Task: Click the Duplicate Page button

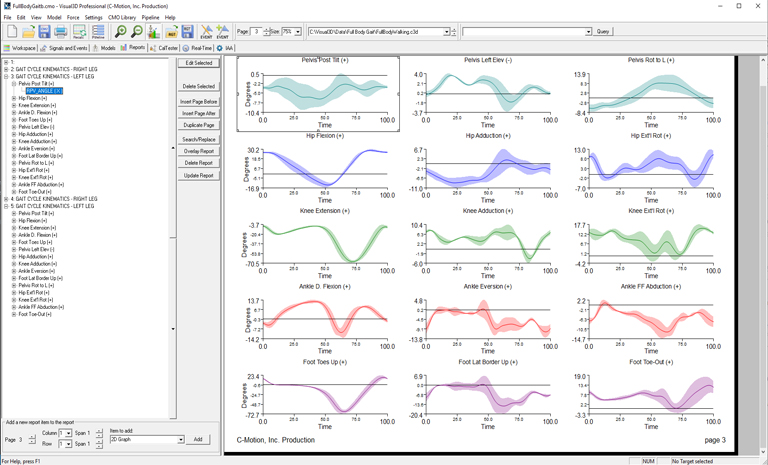Action: click(x=199, y=125)
